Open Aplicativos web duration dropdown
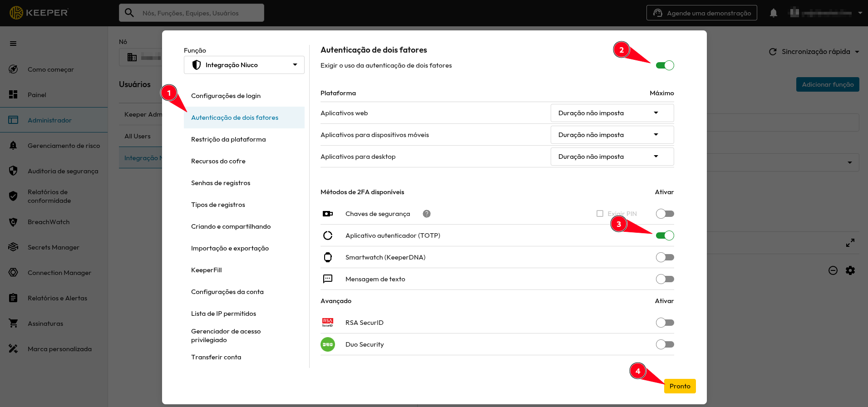The width and height of the screenshot is (868, 407). (x=612, y=113)
